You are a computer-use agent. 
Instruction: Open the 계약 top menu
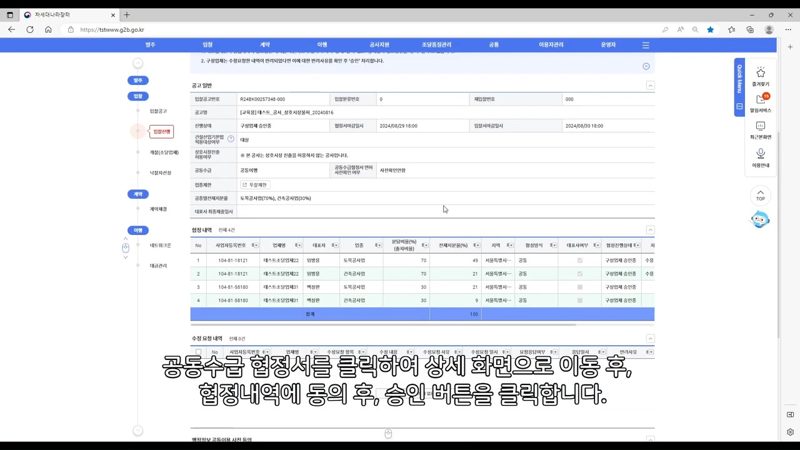265,45
